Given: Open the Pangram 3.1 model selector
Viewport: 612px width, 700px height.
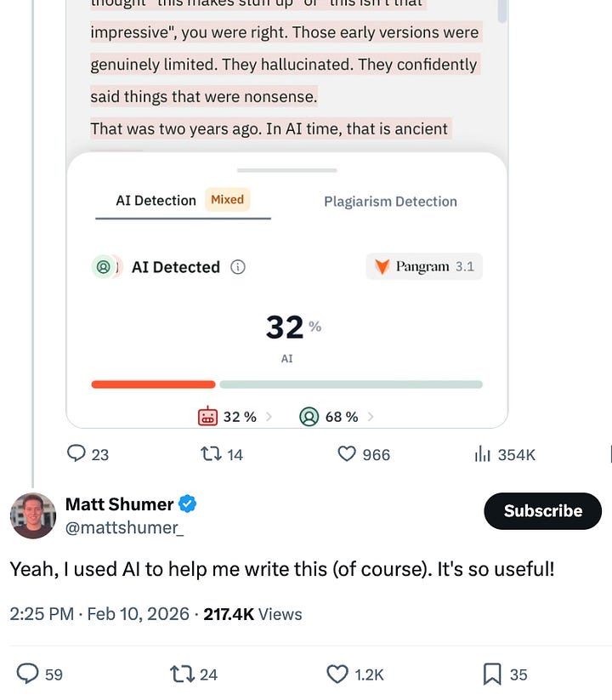Looking at the screenshot, I should [424, 266].
